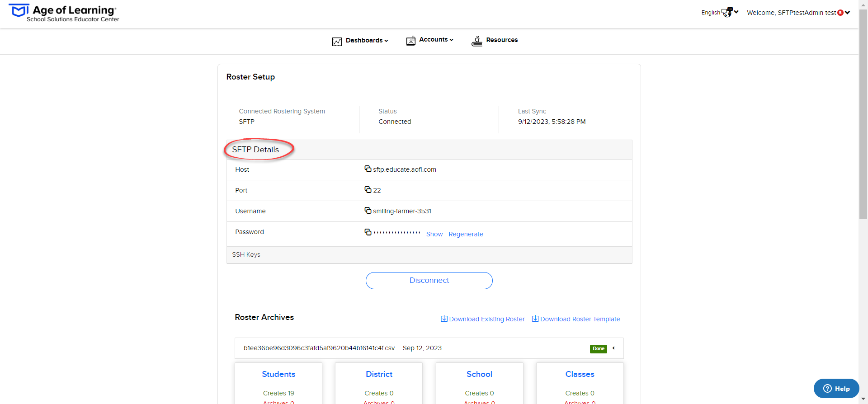Click the Last Sync timestamp 9/12/2023
868x404 pixels.
pos(552,122)
